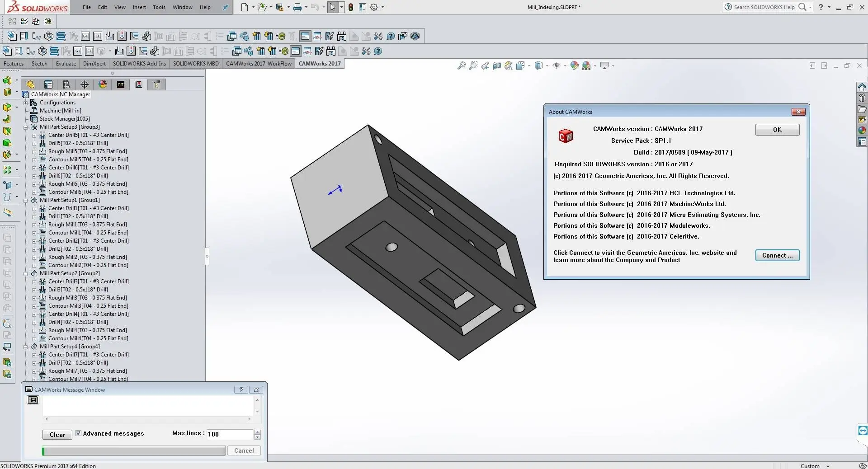Image resolution: width=868 pixels, height=469 pixels.
Task: Click Cancel in the Message Window
Action: click(x=244, y=450)
